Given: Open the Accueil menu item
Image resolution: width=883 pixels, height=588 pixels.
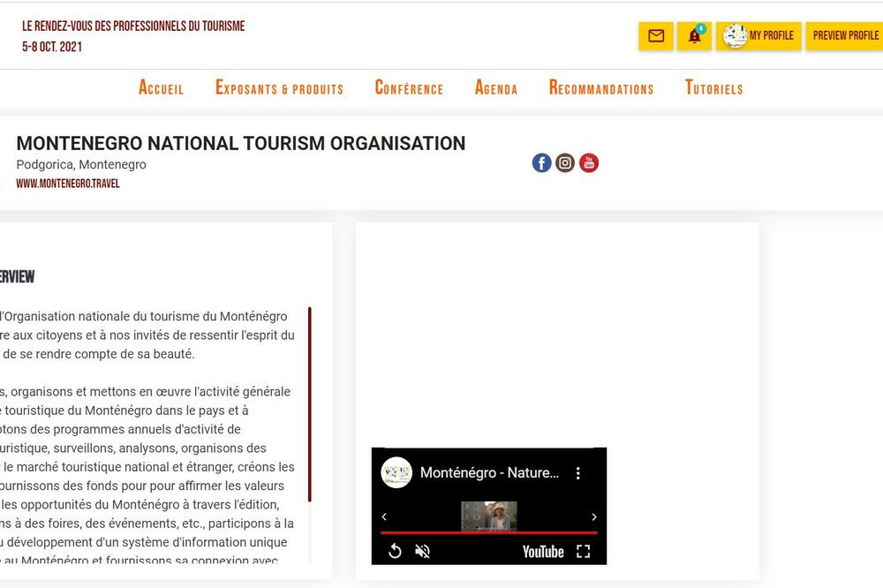Looking at the screenshot, I should (x=161, y=88).
